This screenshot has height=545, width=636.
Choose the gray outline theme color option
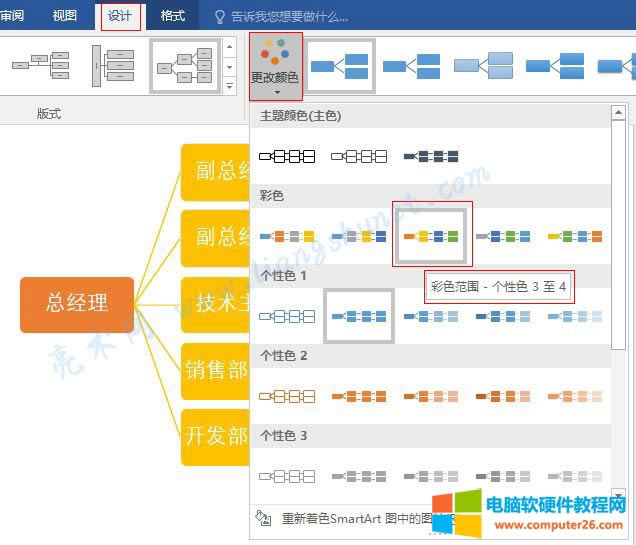pyautogui.click(x=359, y=156)
